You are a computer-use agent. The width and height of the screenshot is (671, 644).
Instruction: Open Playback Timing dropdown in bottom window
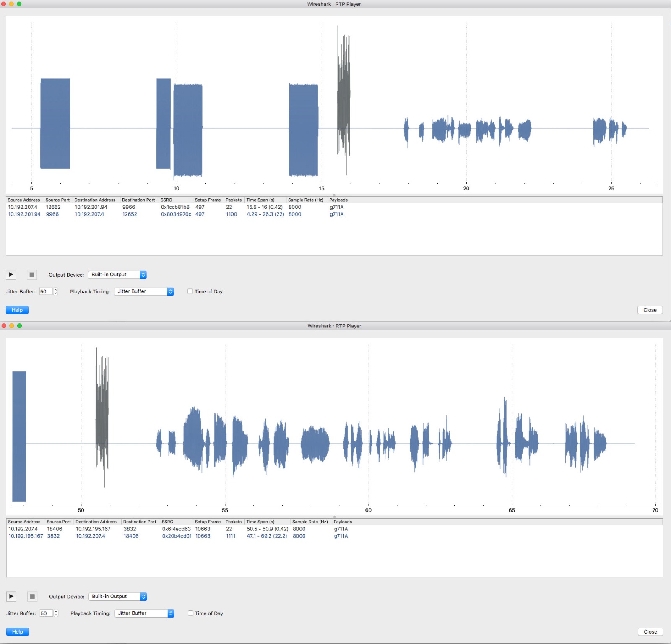pos(144,613)
